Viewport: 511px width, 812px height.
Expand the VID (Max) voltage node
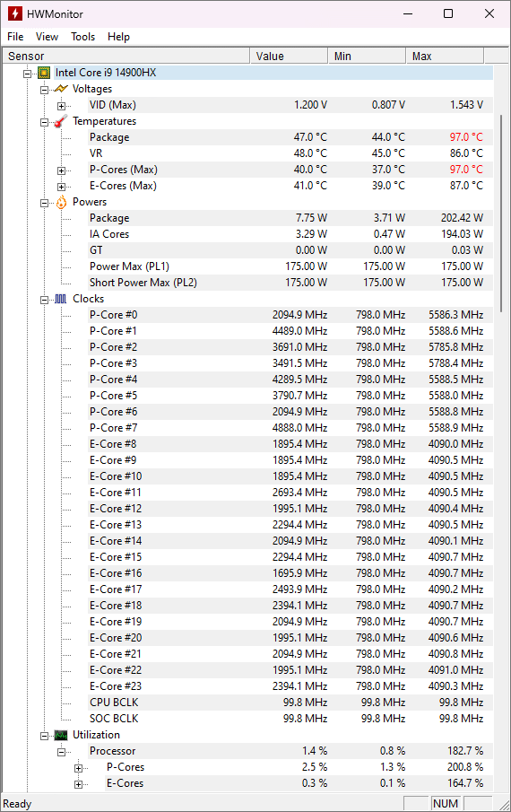click(61, 106)
